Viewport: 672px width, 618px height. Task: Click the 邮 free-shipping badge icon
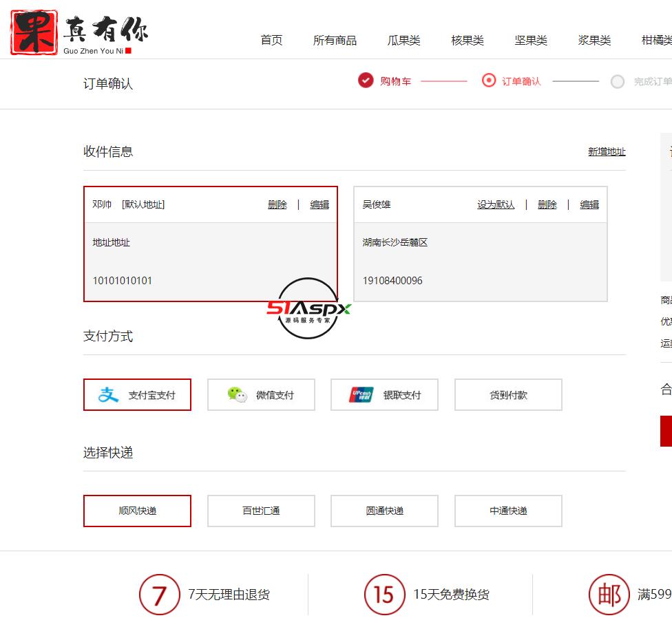[x=609, y=594]
